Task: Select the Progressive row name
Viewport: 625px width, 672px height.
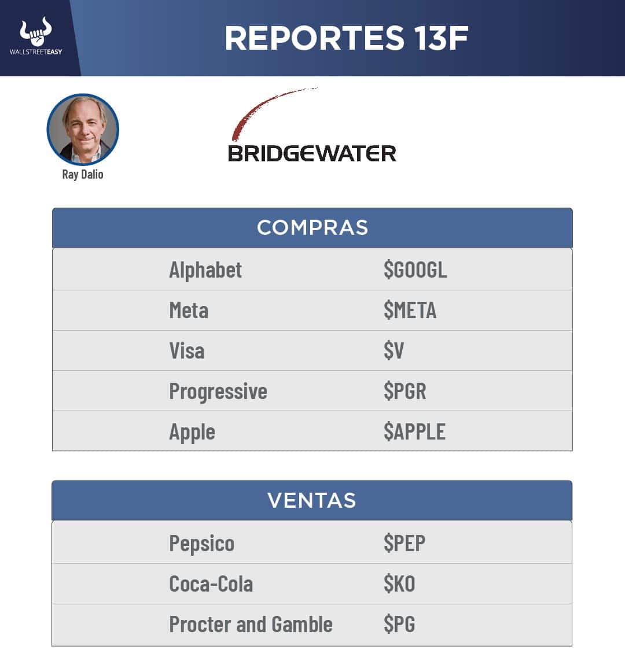Action: click(x=218, y=392)
